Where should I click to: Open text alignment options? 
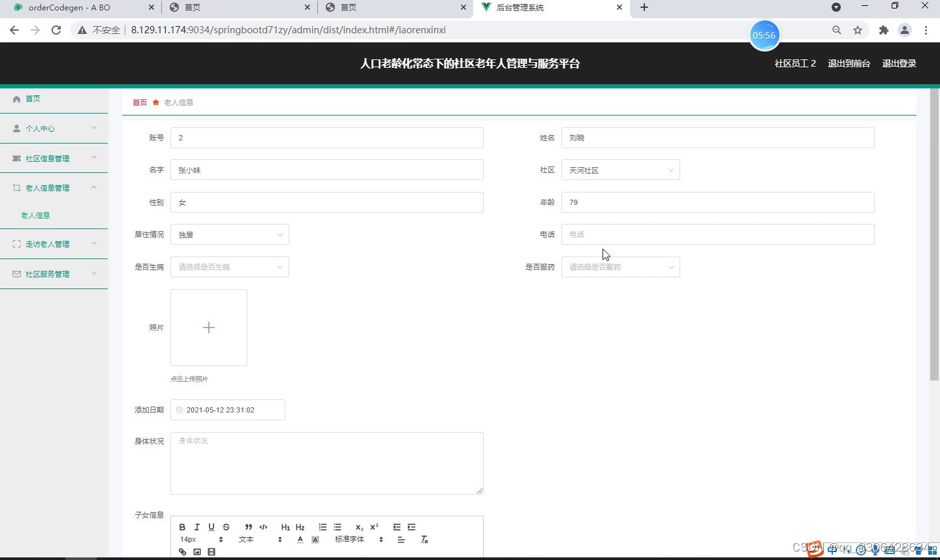[401, 540]
